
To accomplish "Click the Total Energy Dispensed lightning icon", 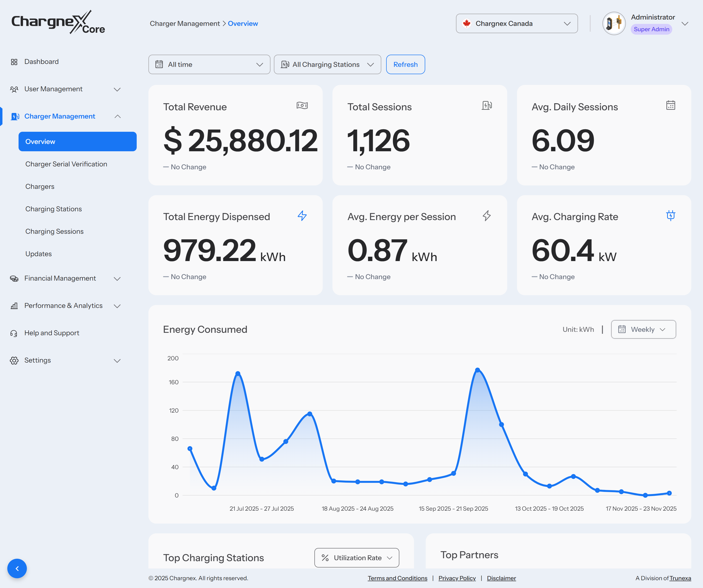I will click(302, 215).
